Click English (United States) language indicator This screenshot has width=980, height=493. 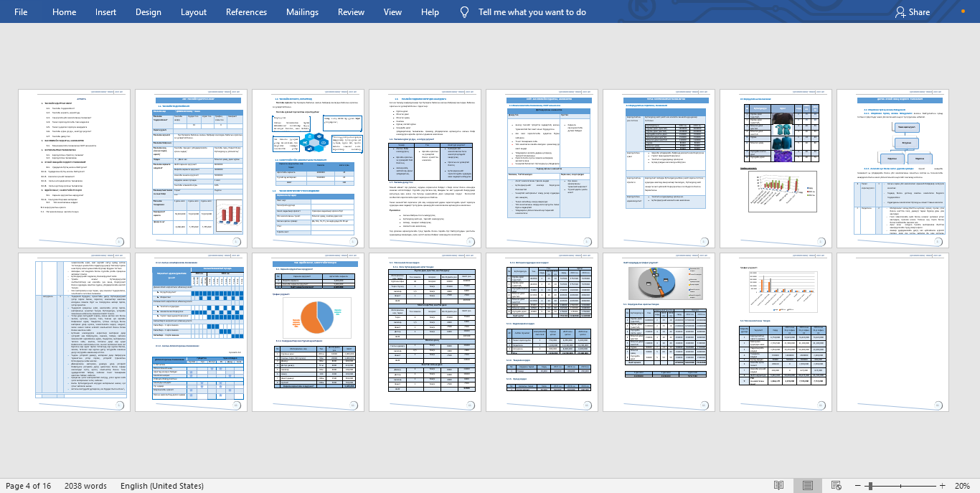click(x=161, y=486)
